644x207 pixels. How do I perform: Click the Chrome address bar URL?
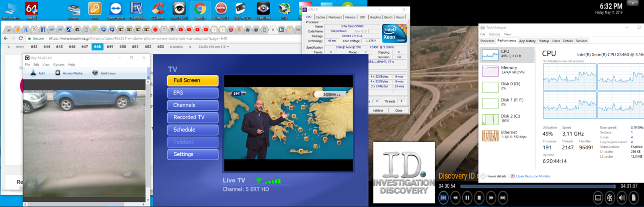coord(137,38)
